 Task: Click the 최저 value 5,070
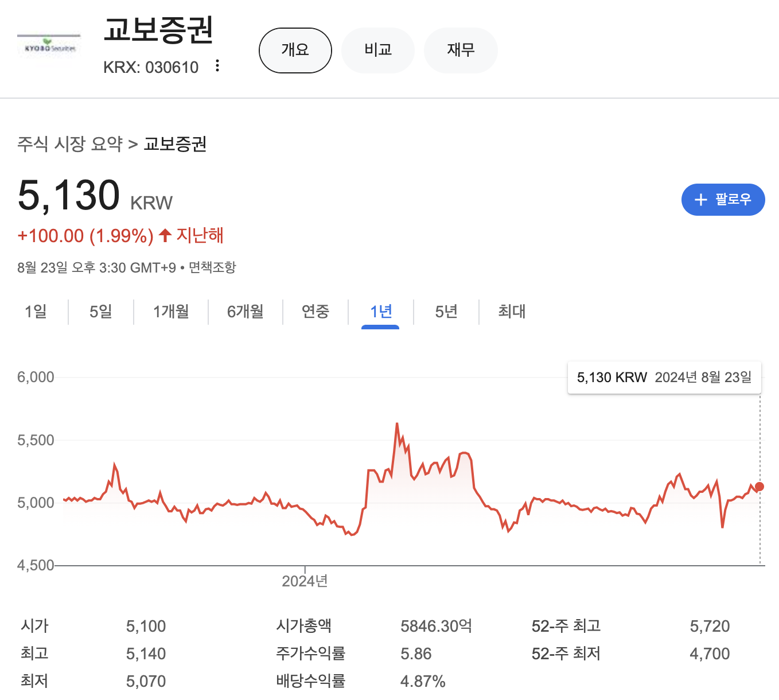pos(146,681)
